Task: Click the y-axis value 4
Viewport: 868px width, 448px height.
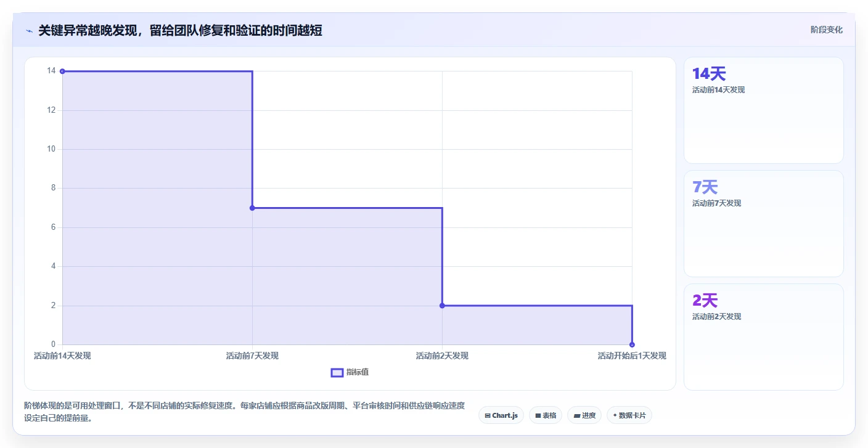Action: point(53,266)
